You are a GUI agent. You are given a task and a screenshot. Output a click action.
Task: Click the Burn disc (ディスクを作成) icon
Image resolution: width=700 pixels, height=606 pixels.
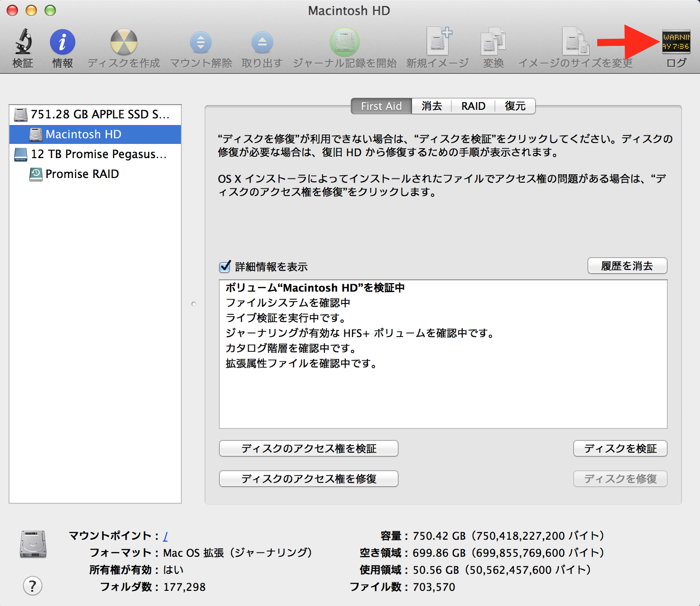tap(124, 42)
